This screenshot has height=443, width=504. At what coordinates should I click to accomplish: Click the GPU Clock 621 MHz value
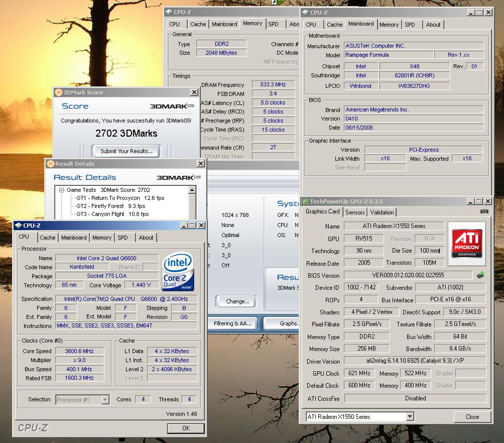tap(359, 373)
